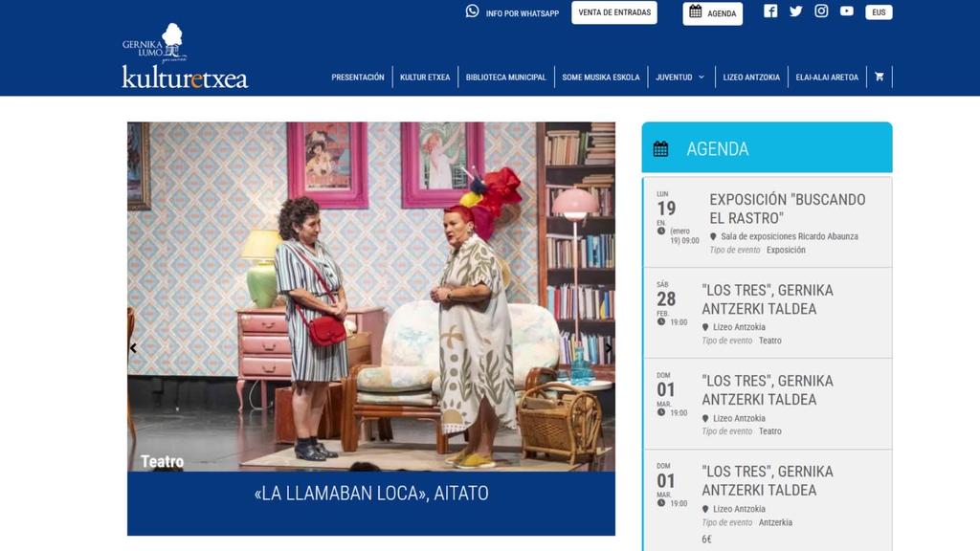Open the AGENDA button in top bar
Screen dimensions: 980x551
712,13
